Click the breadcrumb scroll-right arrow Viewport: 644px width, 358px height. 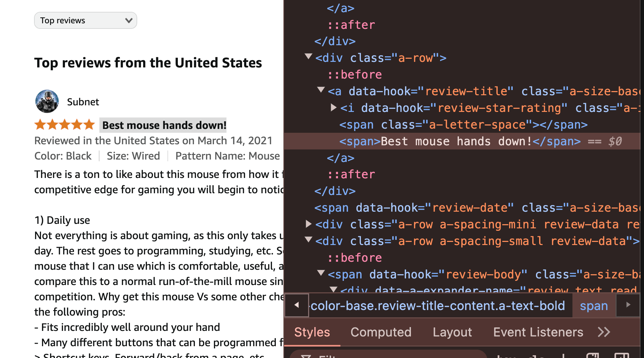628,305
